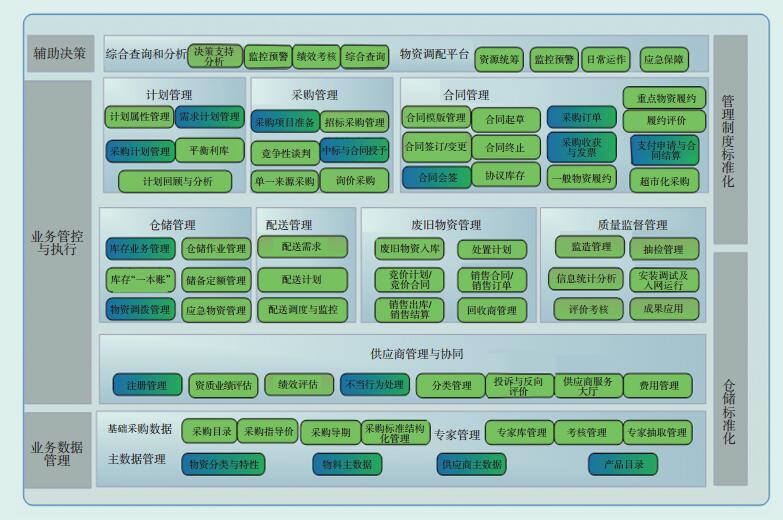Click the 采购订单 block

[x=581, y=117]
